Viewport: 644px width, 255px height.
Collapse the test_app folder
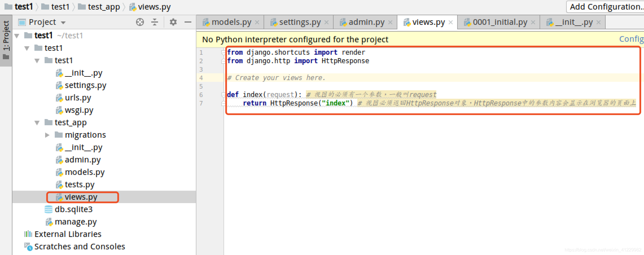coord(37,123)
